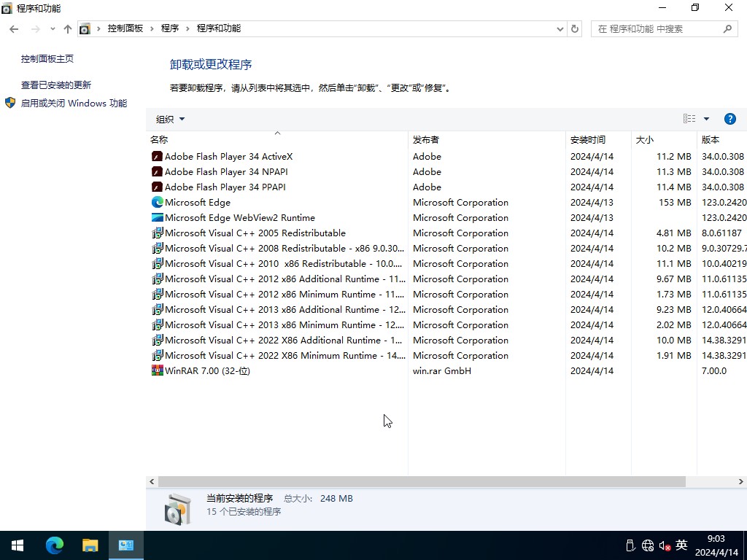747x560 pixels.
Task: Open the volume icon in system tray
Action: pyautogui.click(x=663, y=545)
